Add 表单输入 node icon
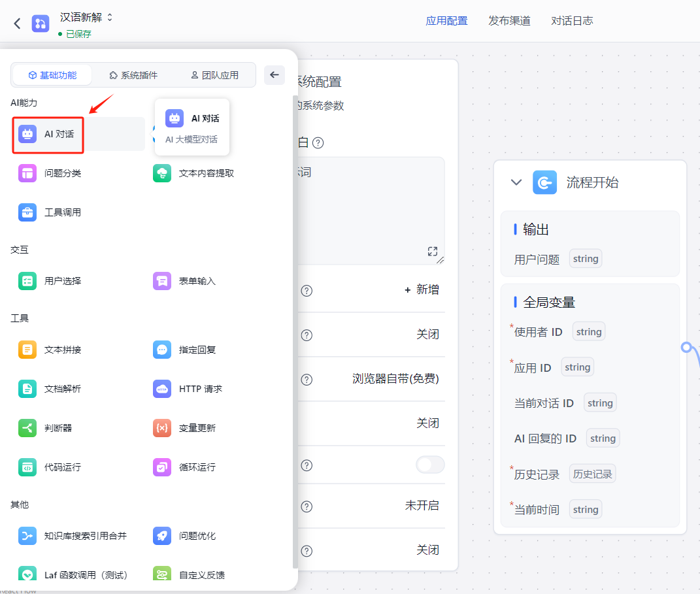This screenshot has height=594, width=700. 162,281
